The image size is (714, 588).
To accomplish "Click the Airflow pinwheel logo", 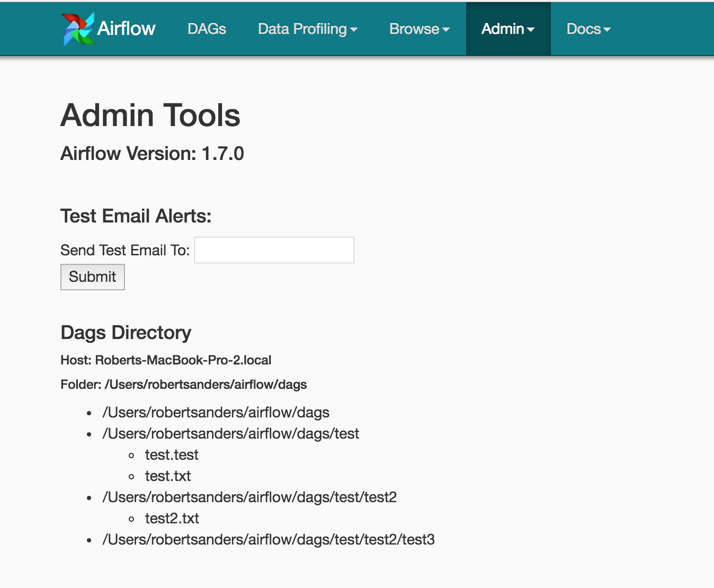I will click(78, 29).
